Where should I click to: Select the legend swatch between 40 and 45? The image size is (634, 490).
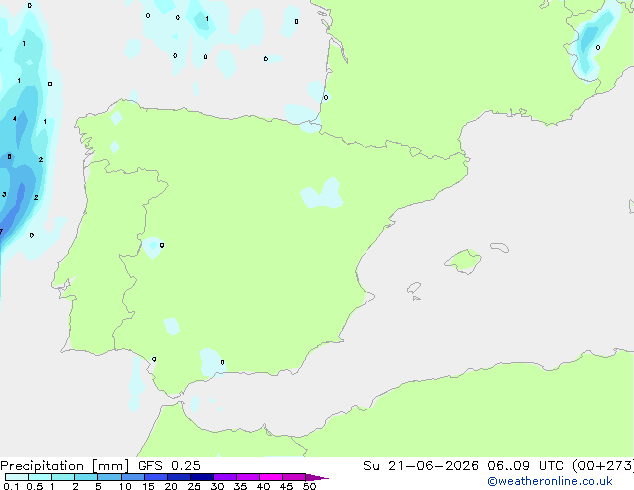click(271, 477)
